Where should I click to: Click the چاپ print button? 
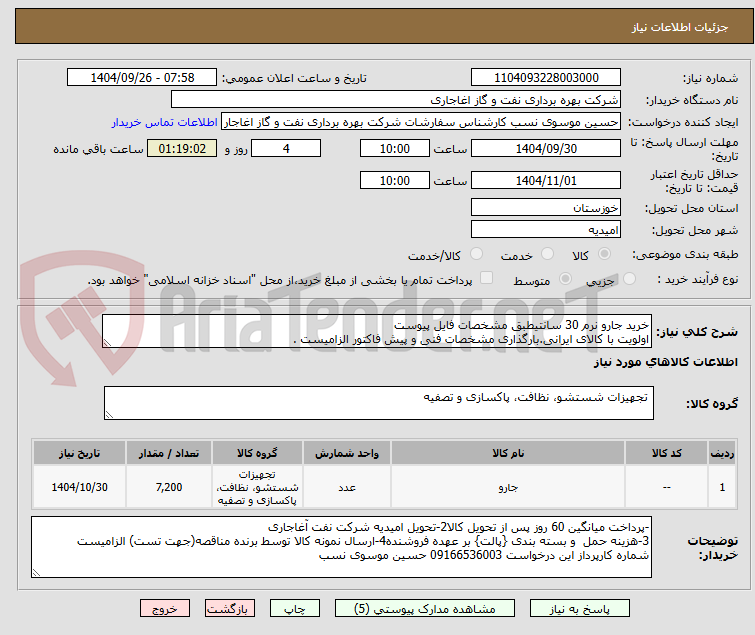point(295,609)
